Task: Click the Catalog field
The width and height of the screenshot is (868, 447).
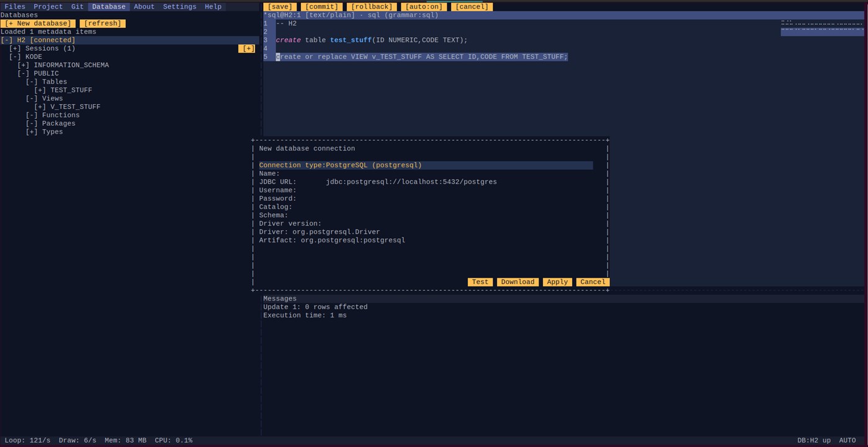Action: pyautogui.click(x=426, y=207)
